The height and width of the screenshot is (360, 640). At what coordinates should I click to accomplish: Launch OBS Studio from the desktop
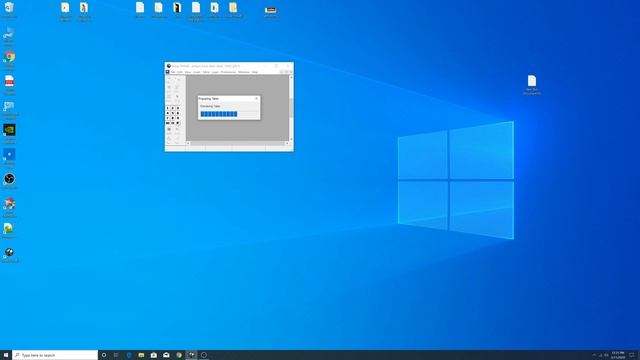pyautogui.click(x=9, y=182)
